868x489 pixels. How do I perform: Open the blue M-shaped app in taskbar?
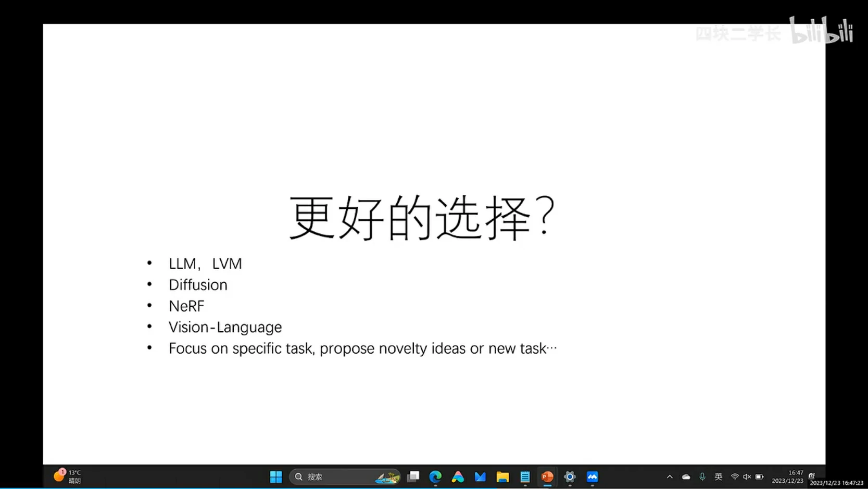(480, 477)
